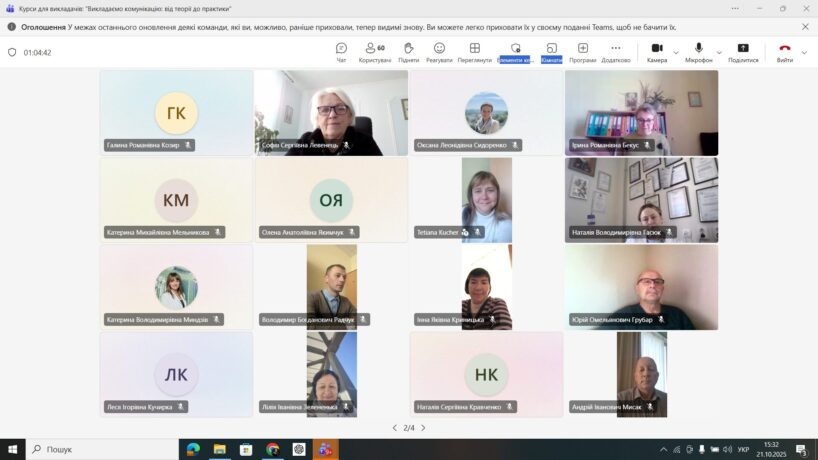The image size is (818, 460).
Task: Toggle the microphone mute
Action: pos(698,51)
